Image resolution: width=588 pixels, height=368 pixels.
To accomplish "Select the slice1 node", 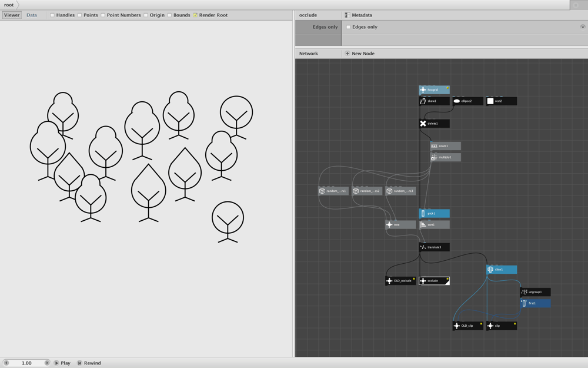I will [502, 269].
